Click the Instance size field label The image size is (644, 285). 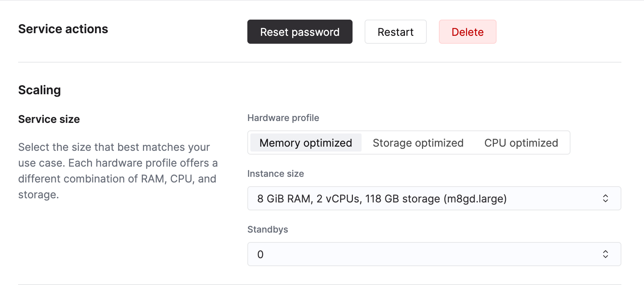[276, 174]
